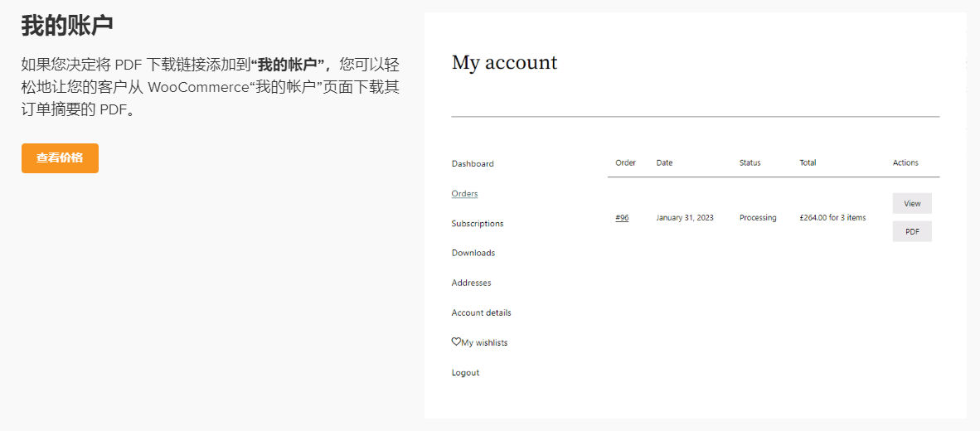Click the View button for order #96

912,204
